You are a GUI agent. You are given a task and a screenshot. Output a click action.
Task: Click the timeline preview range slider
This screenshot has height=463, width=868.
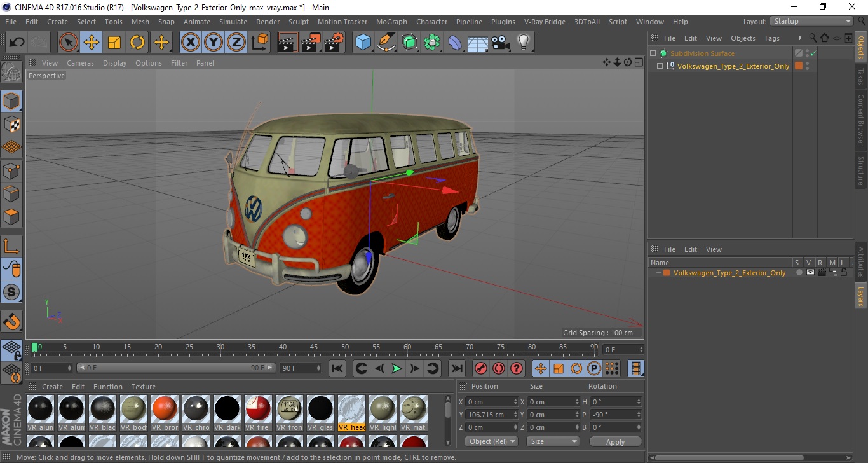coord(176,368)
